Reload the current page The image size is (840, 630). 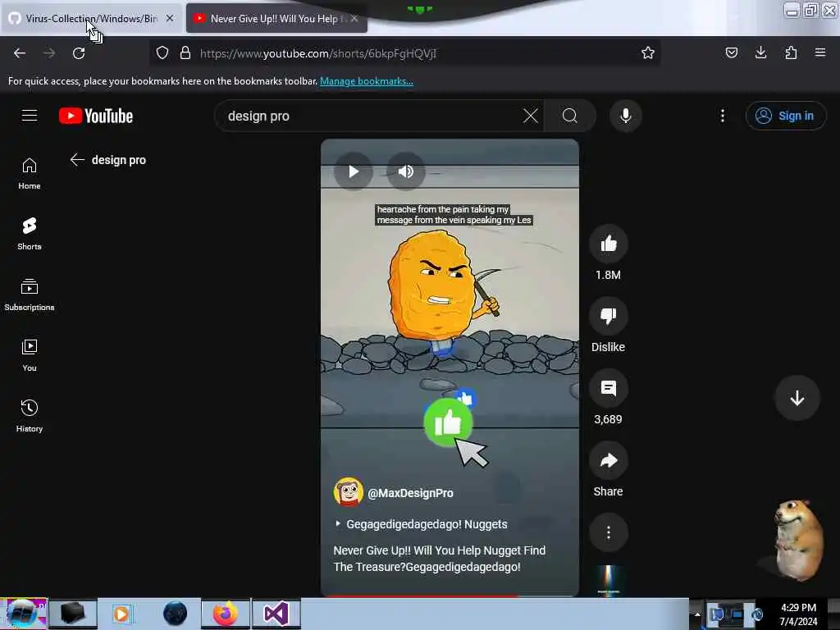click(79, 53)
